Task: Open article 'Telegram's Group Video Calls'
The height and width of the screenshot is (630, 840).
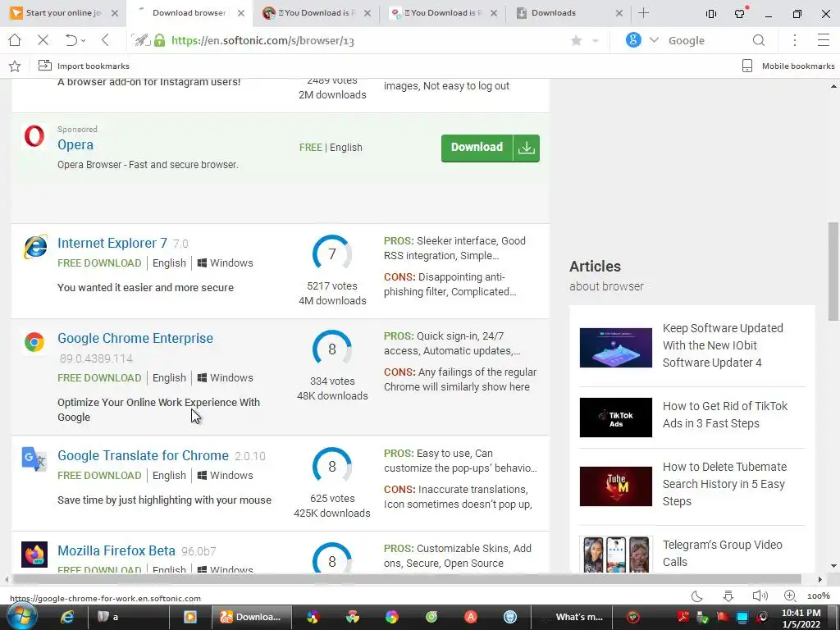Action: (x=722, y=554)
